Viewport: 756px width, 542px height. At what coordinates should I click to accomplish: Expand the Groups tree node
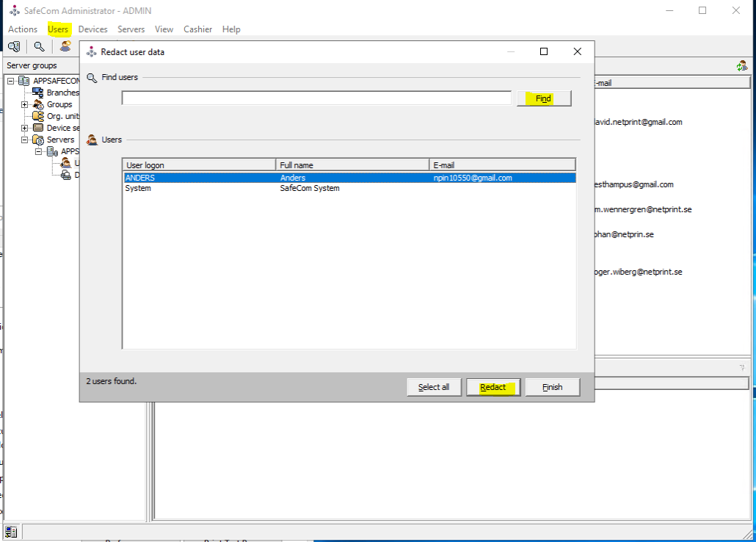(25, 104)
